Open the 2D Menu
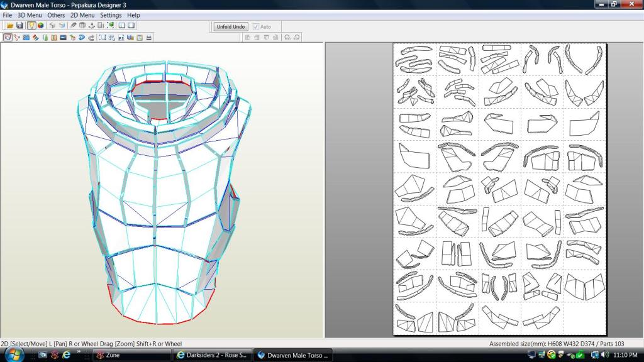 pos(82,15)
